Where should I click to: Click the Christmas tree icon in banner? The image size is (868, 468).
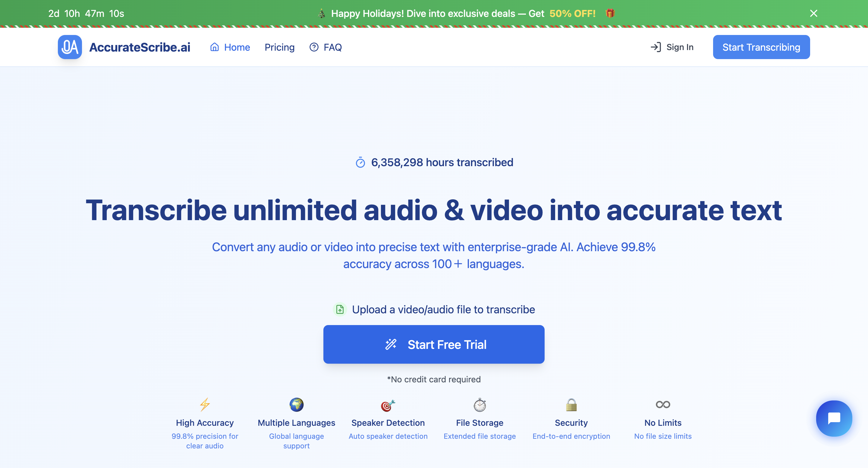[x=322, y=14]
